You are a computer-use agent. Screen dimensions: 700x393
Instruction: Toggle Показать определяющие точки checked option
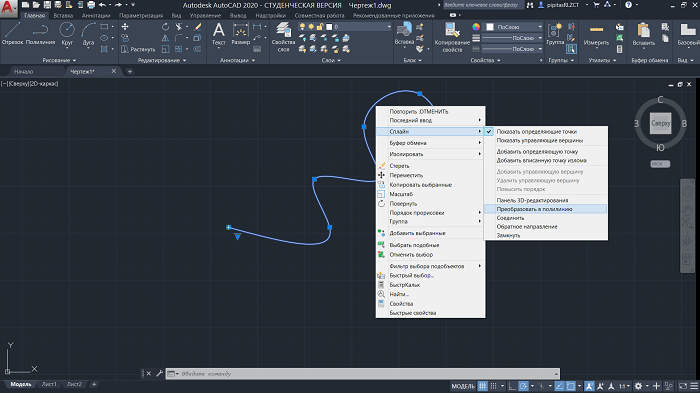tap(546, 131)
